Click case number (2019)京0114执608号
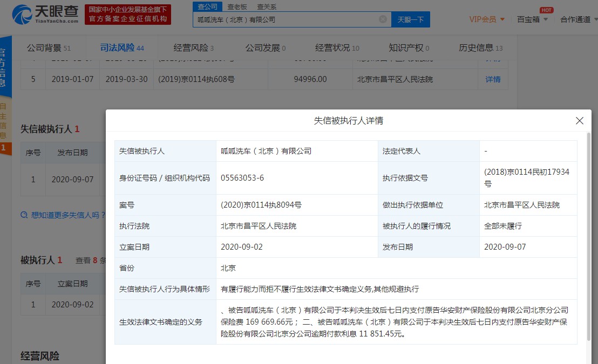 click(x=196, y=79)
